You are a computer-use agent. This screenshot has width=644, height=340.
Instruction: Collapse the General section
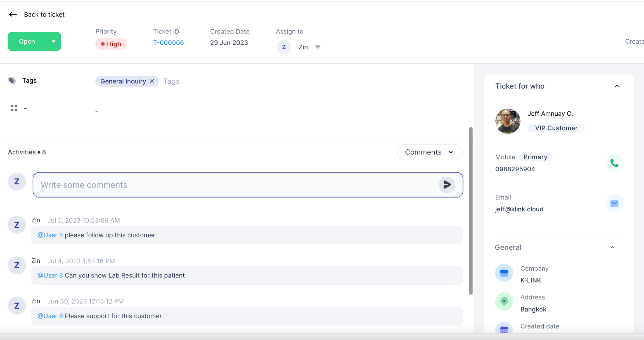(x=612, y=247)
